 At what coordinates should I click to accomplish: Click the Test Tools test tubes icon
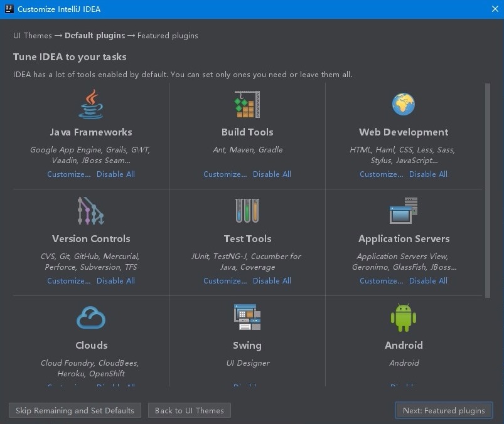pyautogui.click(x=247, y=211)
